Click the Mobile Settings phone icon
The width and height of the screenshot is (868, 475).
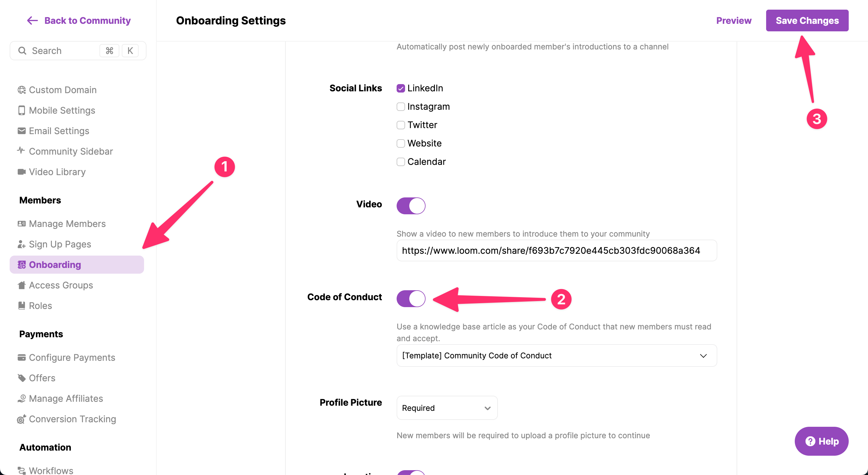22,111
